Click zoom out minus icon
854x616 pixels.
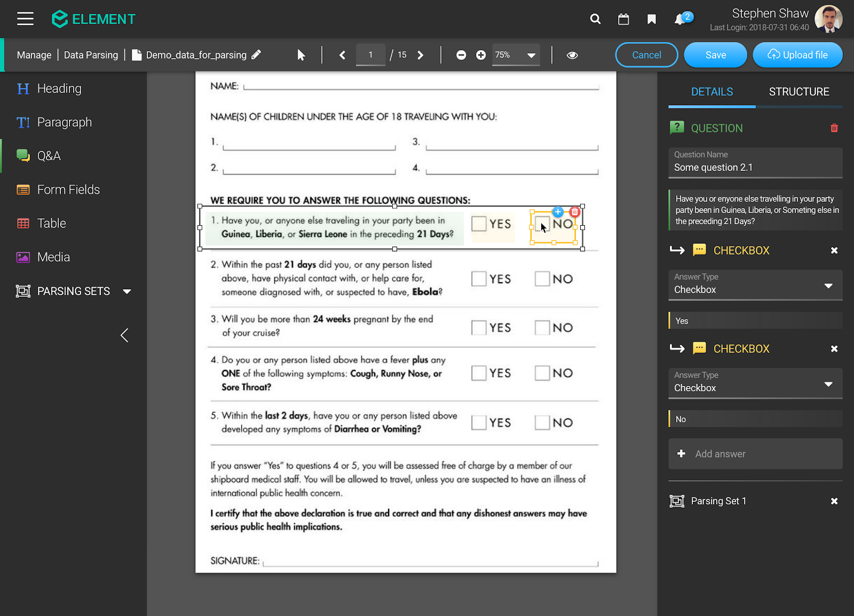pyautogui.click(x=461, y=55)
